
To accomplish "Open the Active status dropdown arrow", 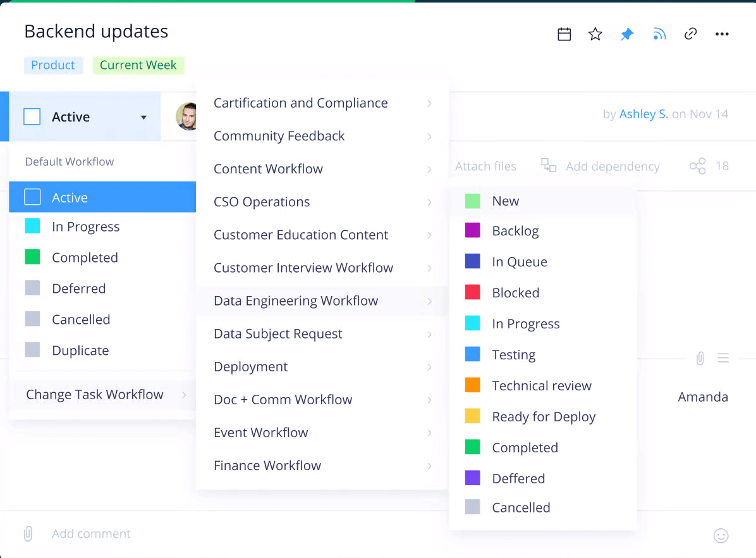I will tap(143, 117).
